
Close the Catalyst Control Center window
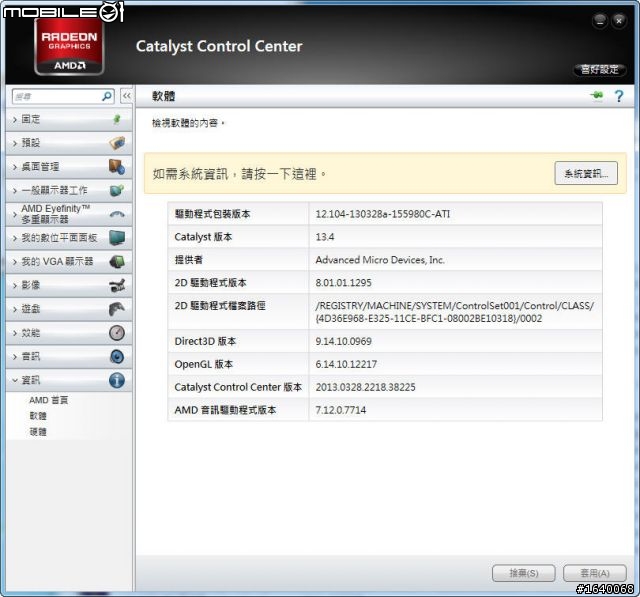619,20
